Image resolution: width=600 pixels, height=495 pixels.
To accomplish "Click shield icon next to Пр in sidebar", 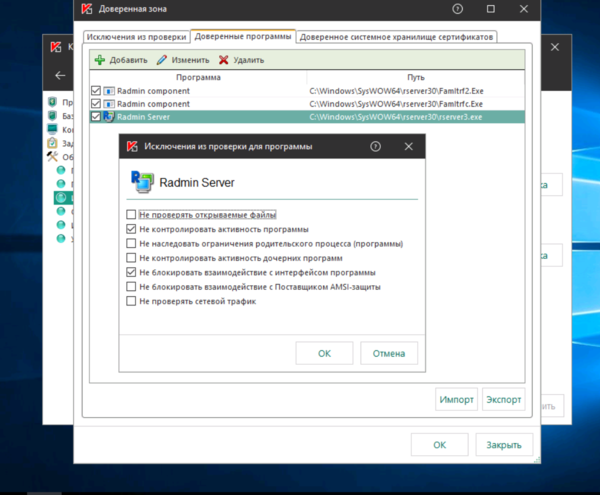I will [x=52, y=102].
